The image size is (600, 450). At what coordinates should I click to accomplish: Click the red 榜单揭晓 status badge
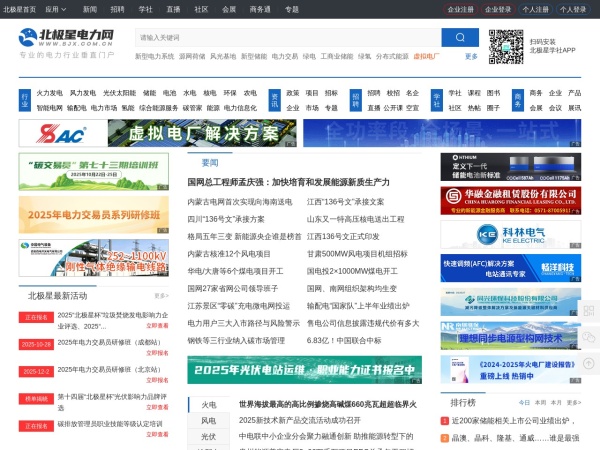pyautogui.click(x=36, y=399)
